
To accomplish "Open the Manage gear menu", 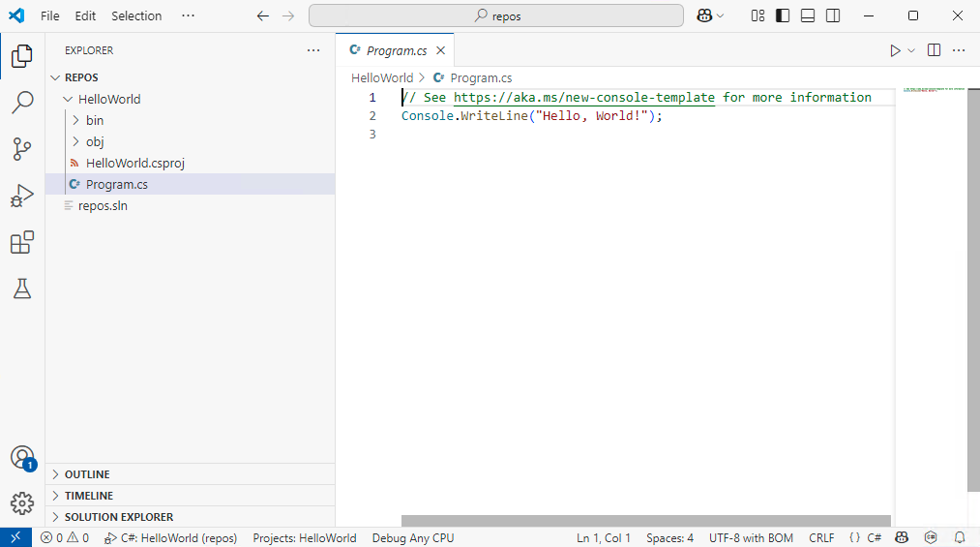I will pos(22,503).
